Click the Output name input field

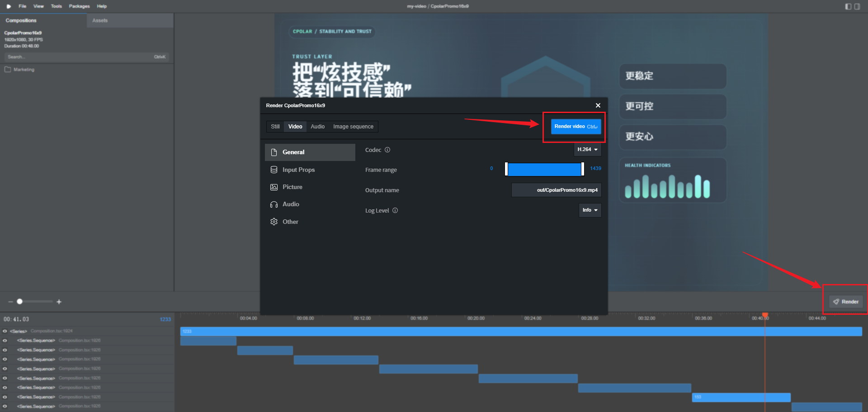(556, 190)
